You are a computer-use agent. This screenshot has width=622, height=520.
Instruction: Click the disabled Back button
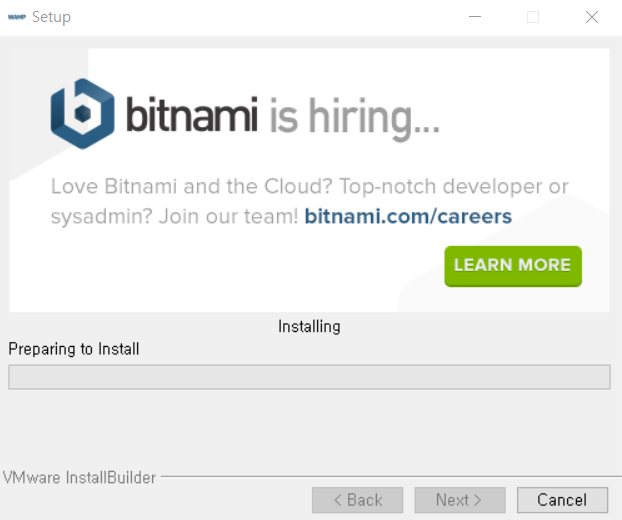357,500
